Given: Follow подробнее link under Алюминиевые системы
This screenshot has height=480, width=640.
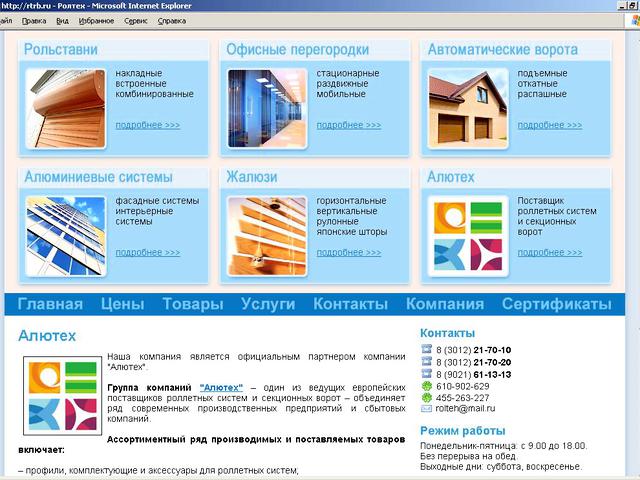Looking at the screenshot, I should pyautogui.click(x=148, y=252).
